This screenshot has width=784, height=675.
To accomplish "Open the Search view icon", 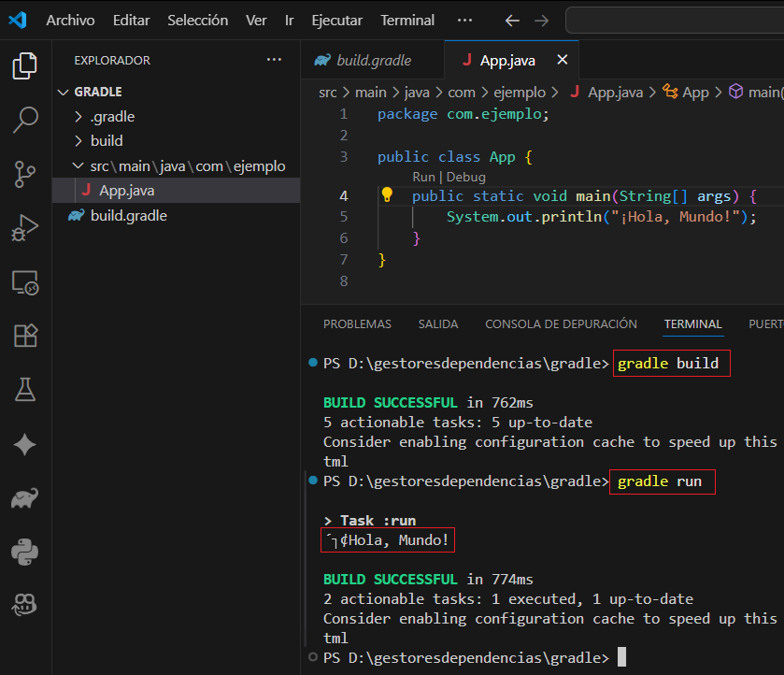I will click(x=25, y=120).
